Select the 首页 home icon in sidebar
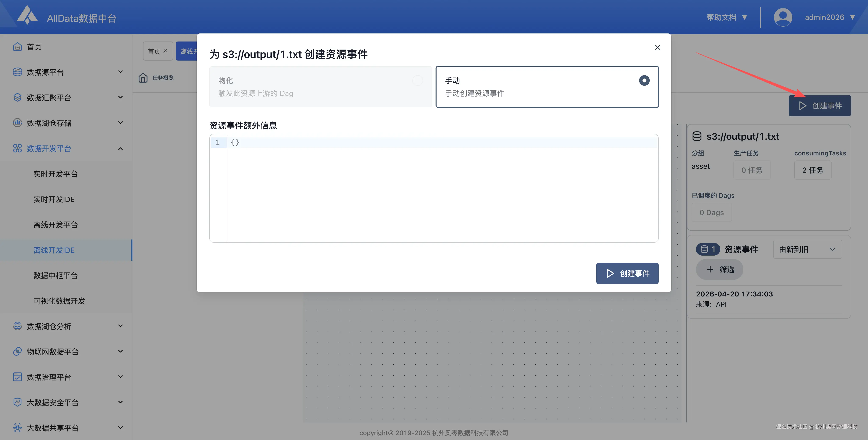868x440 pixels. (17, 47)
